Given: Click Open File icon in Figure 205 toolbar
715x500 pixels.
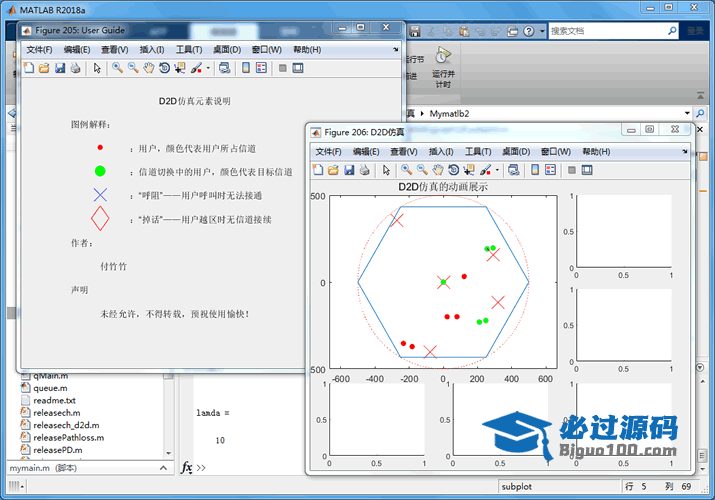Looking at the screenshot, I should coord(44,68).
